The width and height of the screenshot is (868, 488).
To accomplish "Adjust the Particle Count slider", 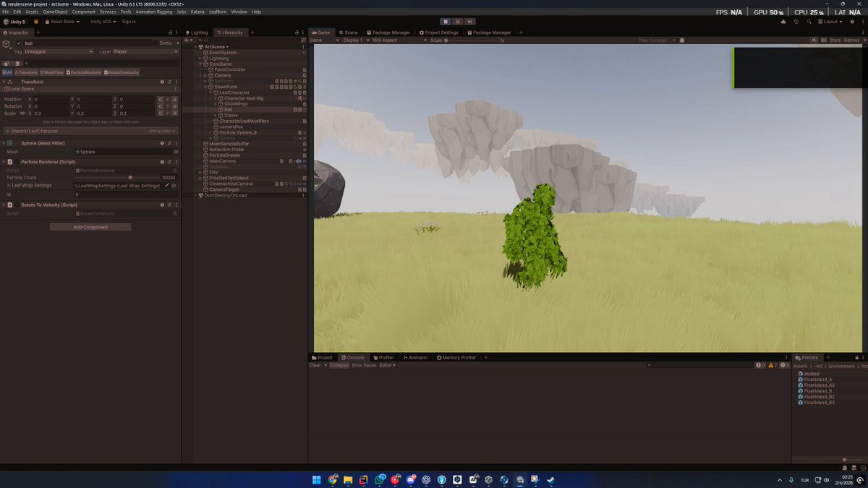I will 116,177.
